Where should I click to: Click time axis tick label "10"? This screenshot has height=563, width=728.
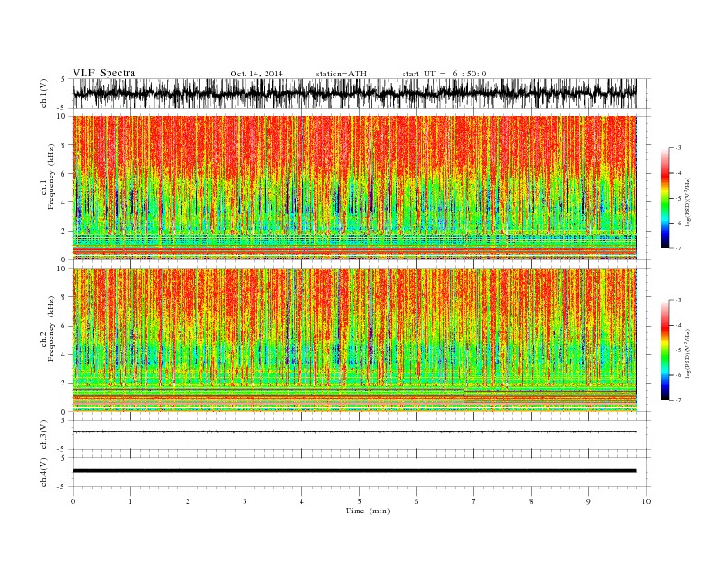coord(646,501)
